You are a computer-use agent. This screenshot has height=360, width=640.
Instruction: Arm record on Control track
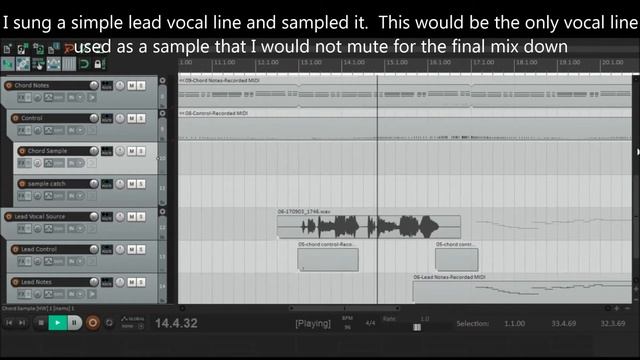(x=15, y=118)
